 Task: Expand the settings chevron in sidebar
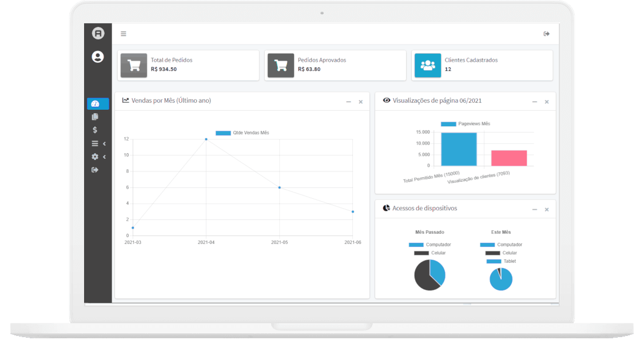click(104, 157)
